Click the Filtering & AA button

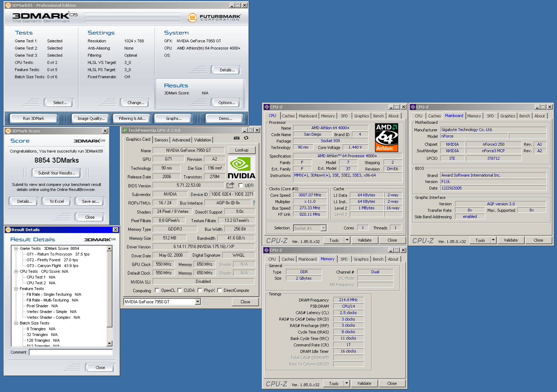[x=132, y=118]
